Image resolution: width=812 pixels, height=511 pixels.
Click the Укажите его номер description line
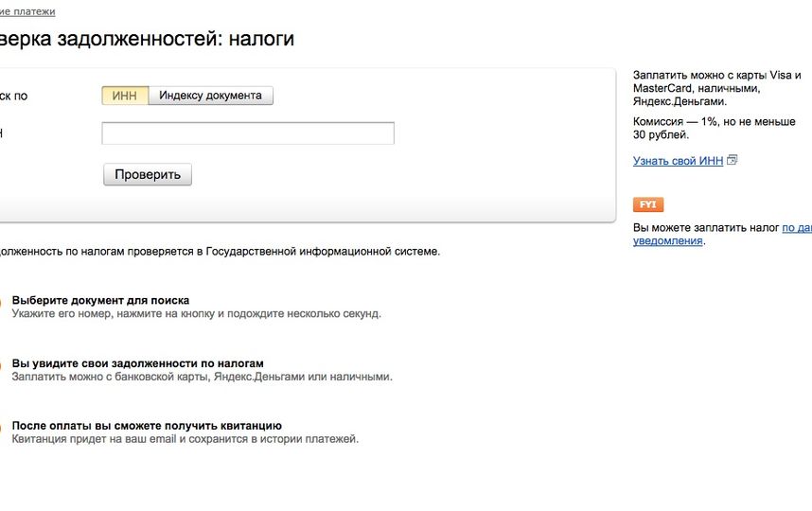coord(196,313)
